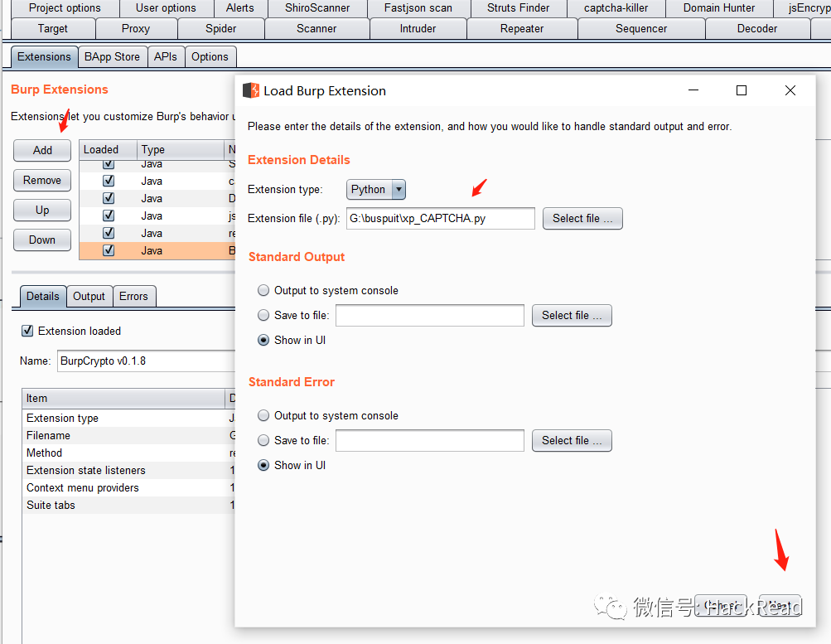The height and width of the screenshot is (644, 831).
Task: Click the Standard Output save file path field
Action: [x=430, y=316]
